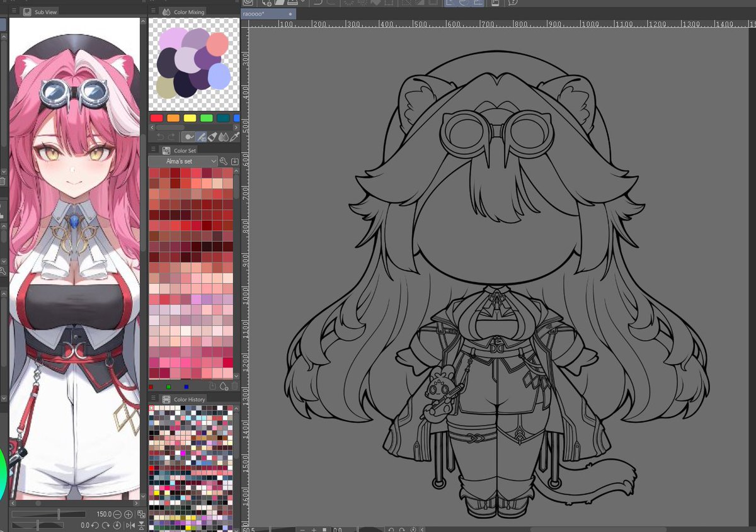This screenshot has height=532, width=756.
Task: Click Sub View scroll-left arrow
Action: (13, 503)
